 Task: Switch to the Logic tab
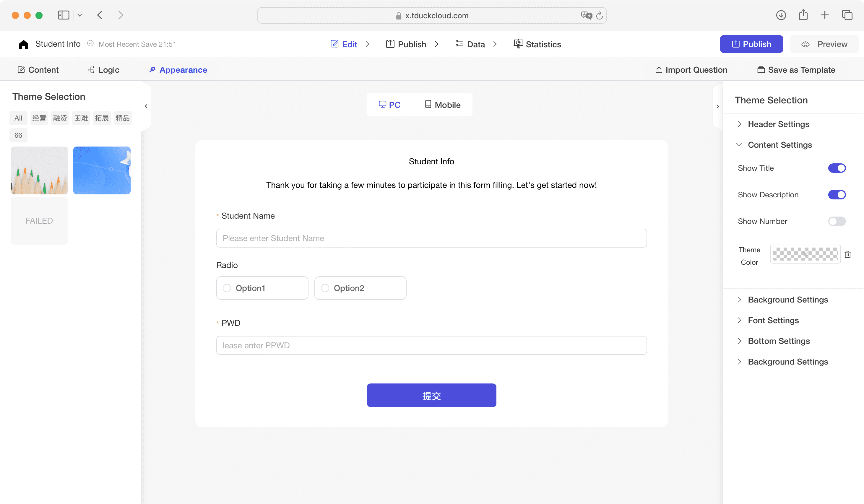pyautogui.click(x=103, y=70)
